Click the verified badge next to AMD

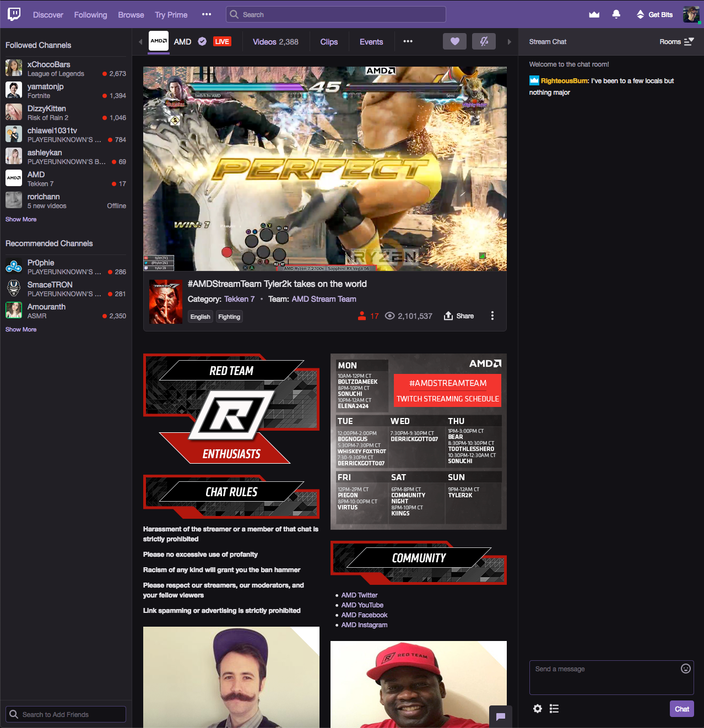tap(202, 41)
